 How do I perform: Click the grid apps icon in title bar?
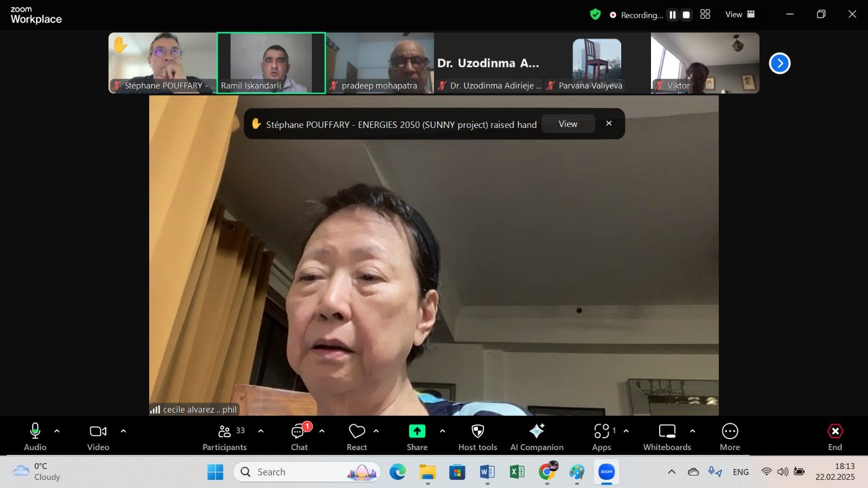[705, 15]
